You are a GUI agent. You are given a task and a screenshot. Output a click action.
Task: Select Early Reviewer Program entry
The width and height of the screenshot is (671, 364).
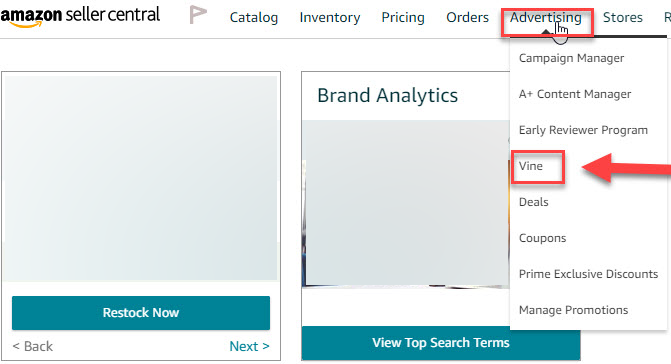[583, 130]
